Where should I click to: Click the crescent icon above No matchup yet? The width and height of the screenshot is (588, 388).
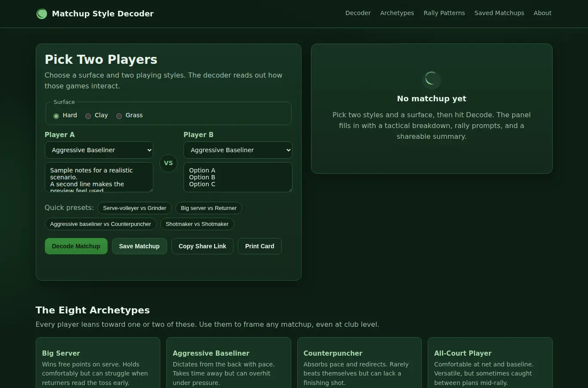(432, 79)
